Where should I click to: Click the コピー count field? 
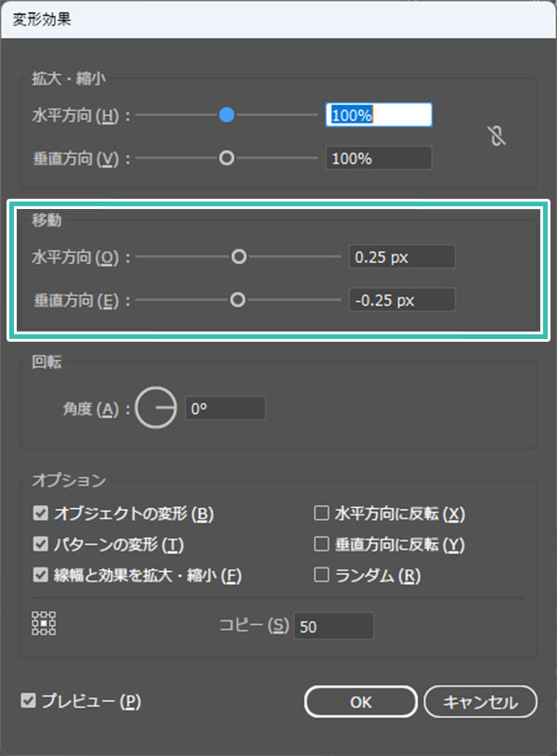pos(334,626)
